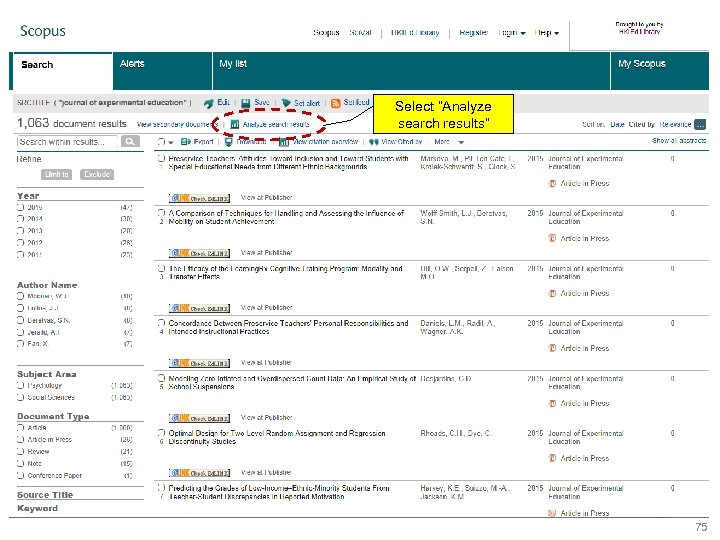The width and height of the screenshot is (720, 540).
Task: Open Article in Press icon for result 1
Action: [x=552, y=183]
